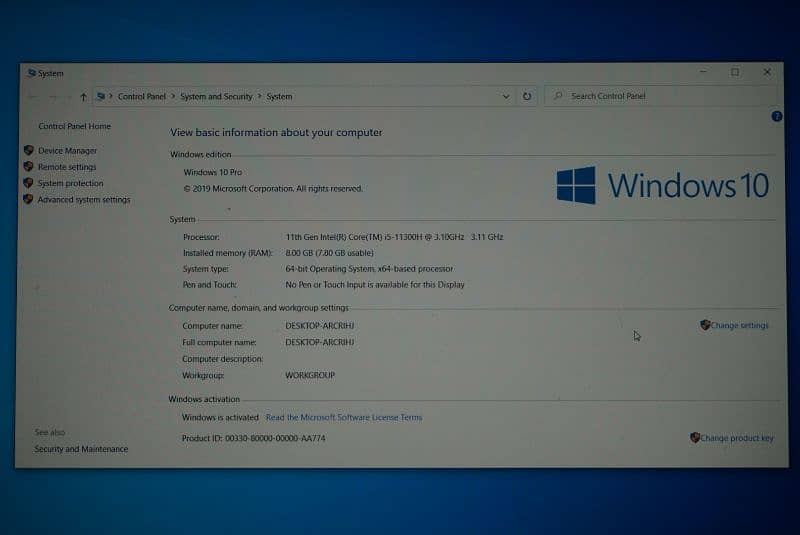
Task: Select Control Panel in breadcrumb
Action: click(x=142, y=96)
